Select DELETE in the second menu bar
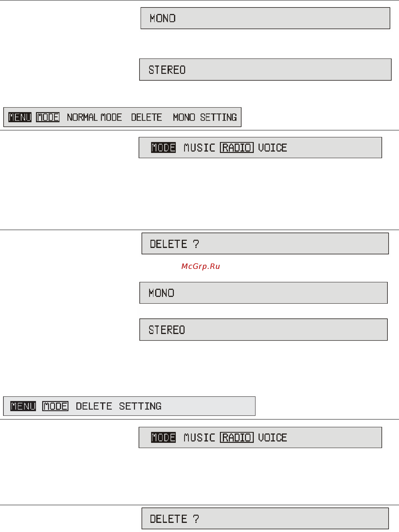The height and width of the screenshot is (532, 399). coord(94,406)
